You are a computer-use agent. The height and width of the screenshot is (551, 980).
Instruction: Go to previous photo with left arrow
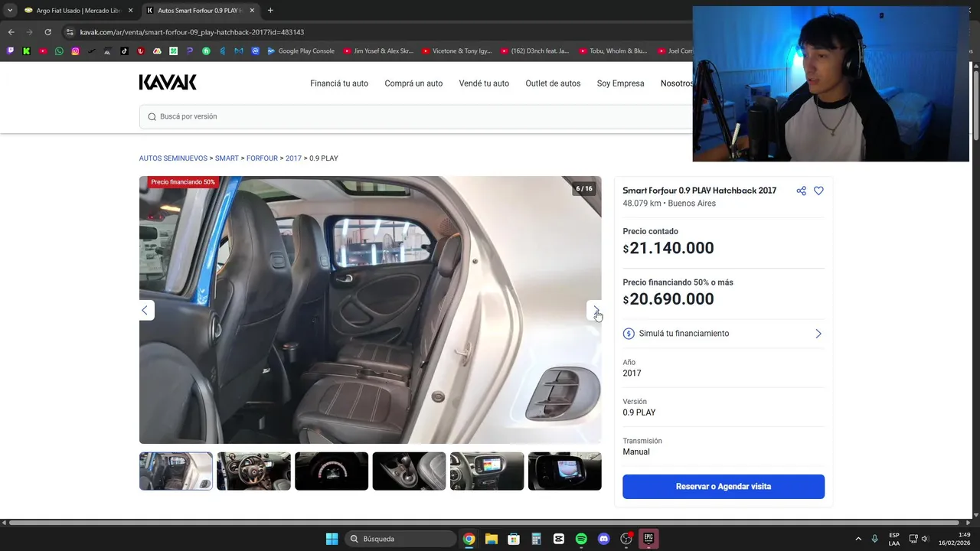[145, 310]
